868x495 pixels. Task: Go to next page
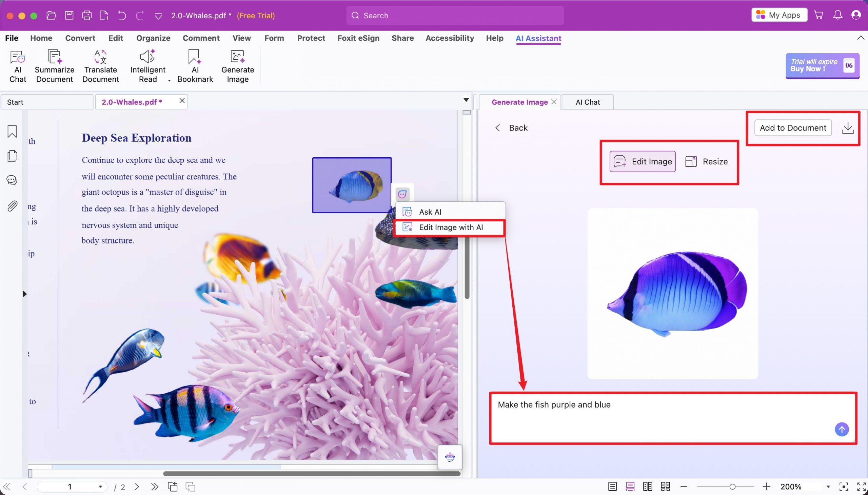(x=137, y=487)
